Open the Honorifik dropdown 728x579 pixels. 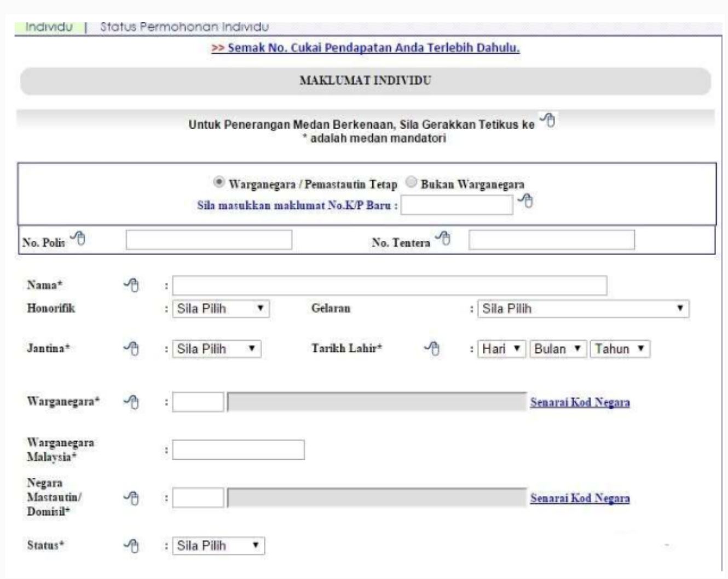click(221, 309)
